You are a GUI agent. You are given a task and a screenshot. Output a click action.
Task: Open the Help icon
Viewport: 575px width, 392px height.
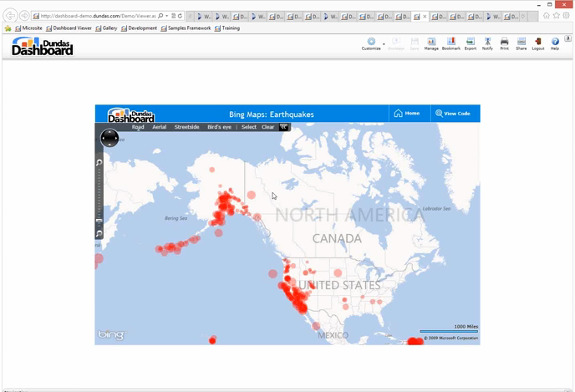tap(555, 42)
